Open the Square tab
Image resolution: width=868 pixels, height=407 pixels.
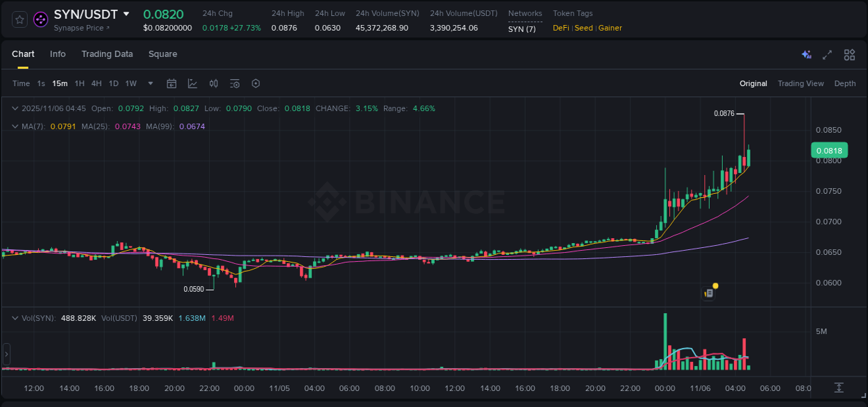(x=162, y=54)
